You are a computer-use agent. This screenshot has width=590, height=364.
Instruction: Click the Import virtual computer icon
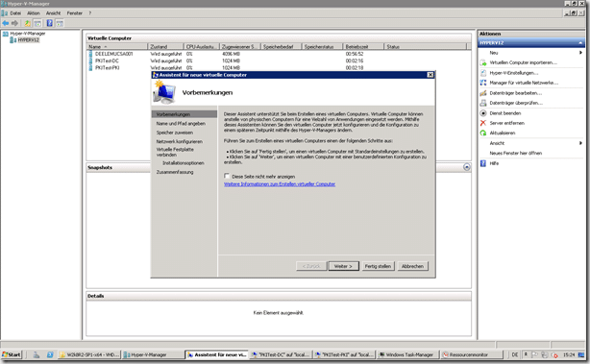(483, 62)
